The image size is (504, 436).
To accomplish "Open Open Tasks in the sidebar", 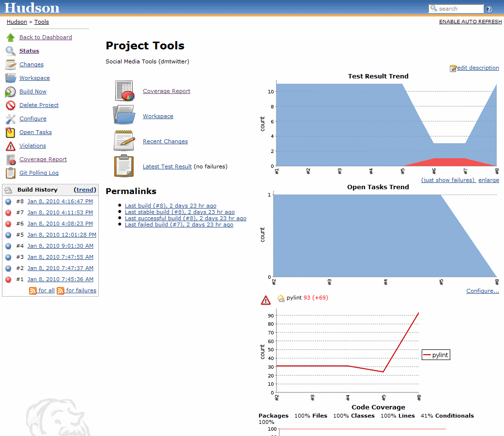I will coord(35,132).
